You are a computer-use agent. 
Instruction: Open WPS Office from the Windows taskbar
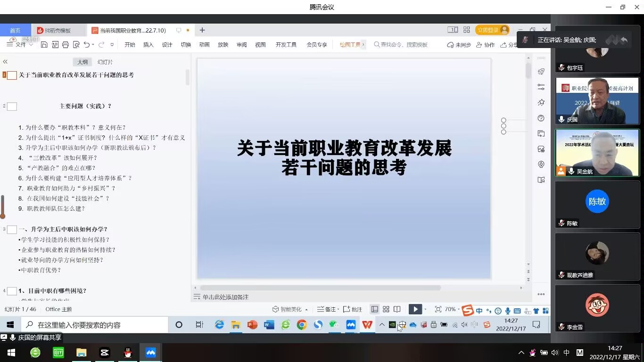pos(367,325)
